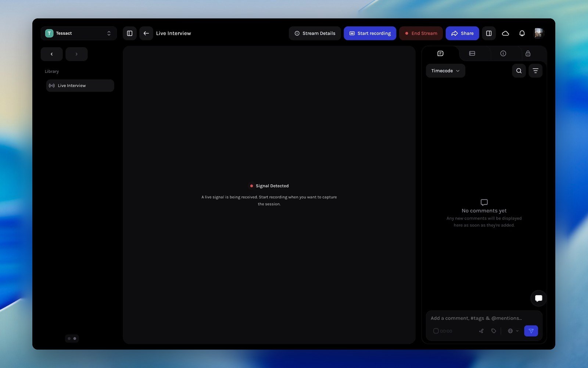
Task: Click the page dots indicator in sidebar
Action: (x=72, y=339)
